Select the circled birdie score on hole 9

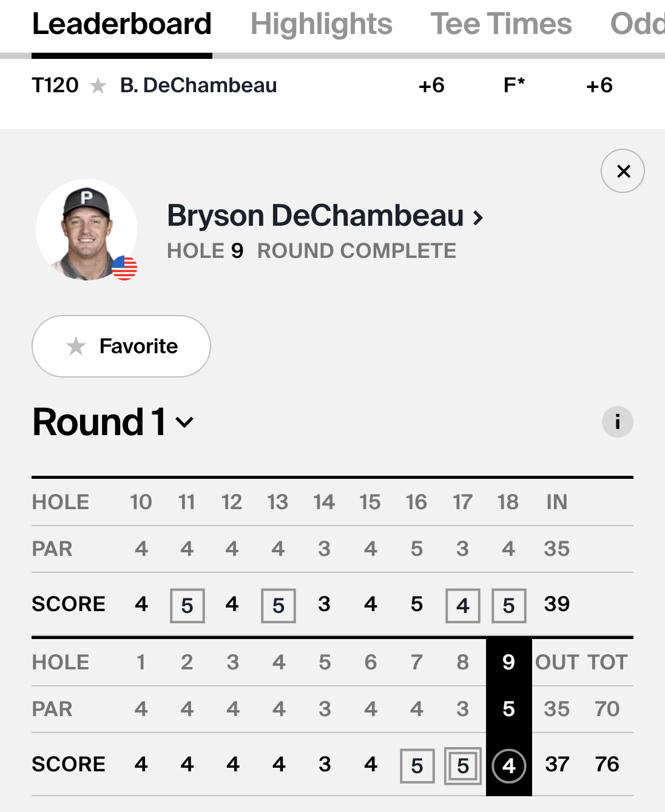[509, 766]
